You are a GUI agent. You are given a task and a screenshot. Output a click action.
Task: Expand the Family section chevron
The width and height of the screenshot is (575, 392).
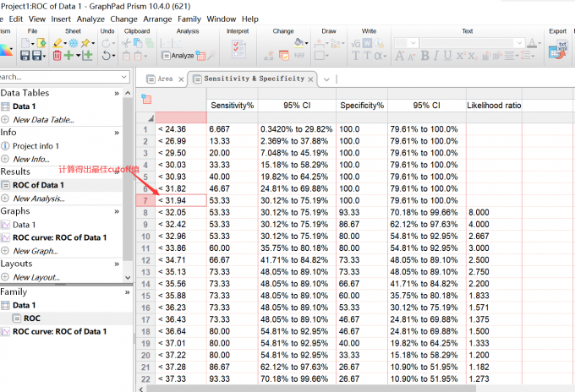tap(127, 292)
